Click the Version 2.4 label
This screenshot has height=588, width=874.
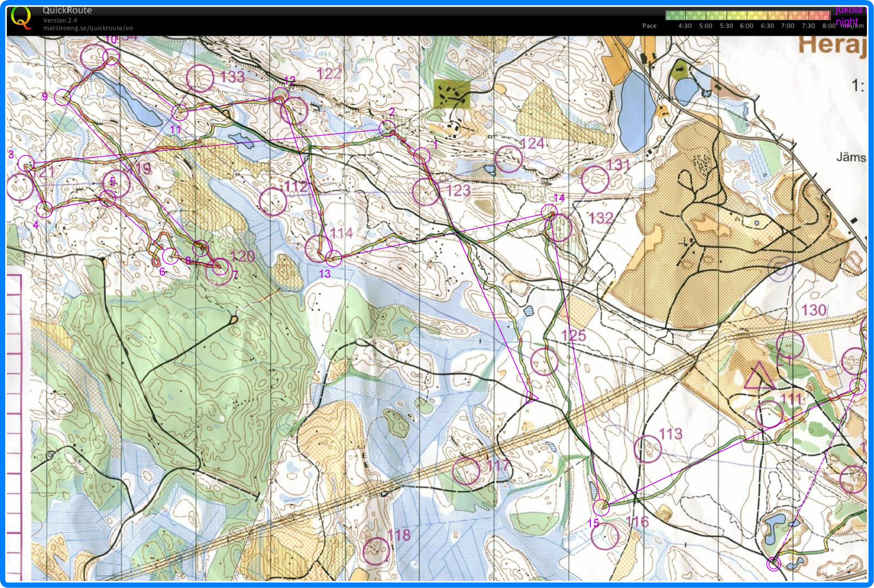pyautogui.click(x=60, y=20)
